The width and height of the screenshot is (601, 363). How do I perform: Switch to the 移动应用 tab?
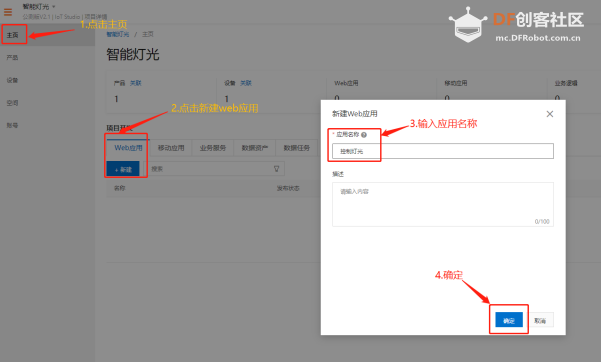click(x=171, y=148)
